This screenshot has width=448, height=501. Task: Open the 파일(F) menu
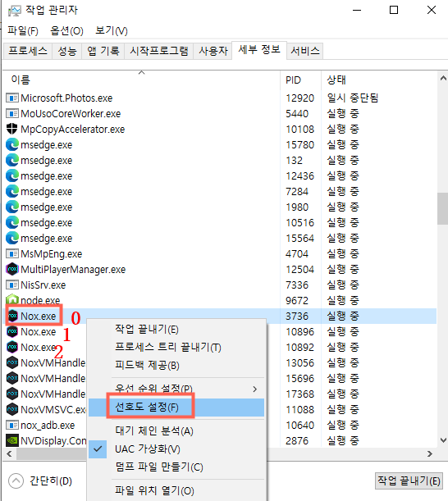click(23, 30)
